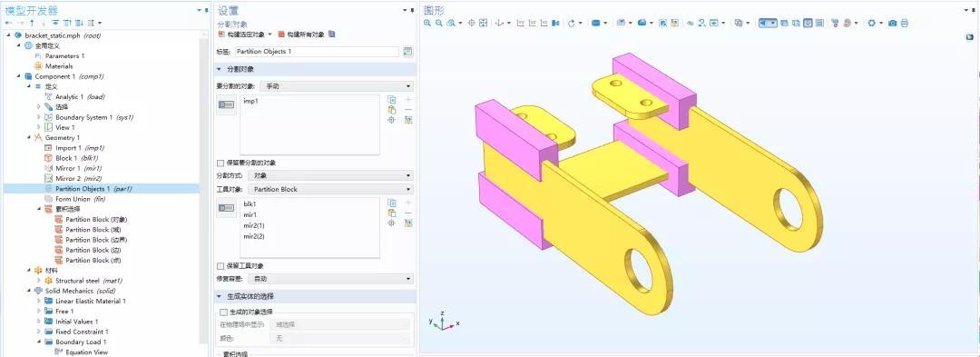Collapse the Geometry 1 tree node

(x=29, y=137)
